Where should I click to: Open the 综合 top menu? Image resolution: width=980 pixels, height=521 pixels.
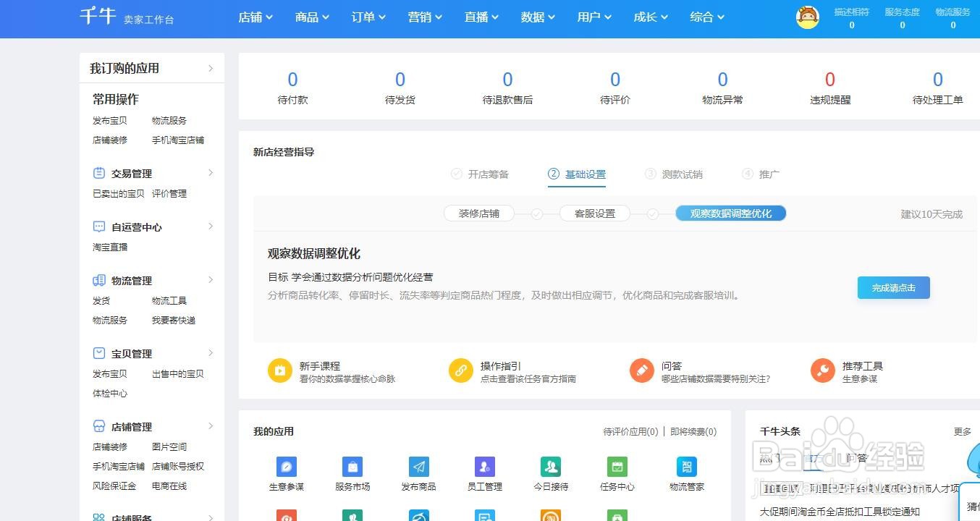click(707, 17)
